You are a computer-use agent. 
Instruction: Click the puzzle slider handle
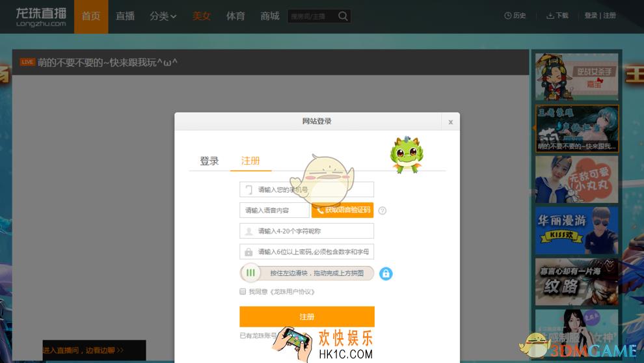(250, 273)
